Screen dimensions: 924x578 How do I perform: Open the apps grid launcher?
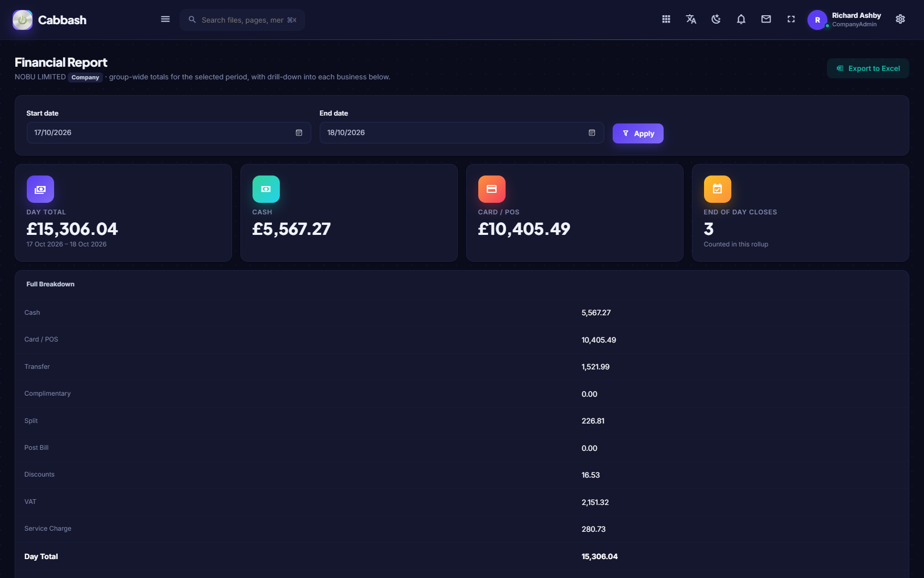666,19
